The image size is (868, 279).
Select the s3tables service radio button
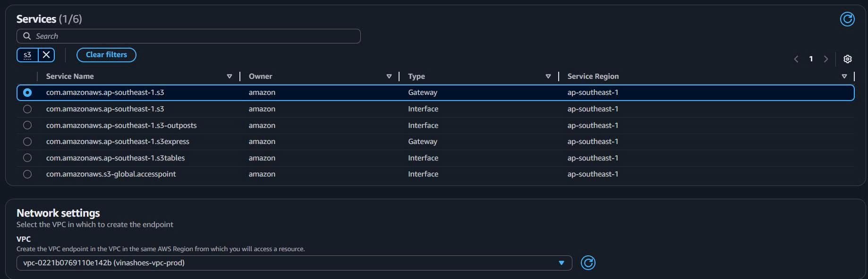27,158
